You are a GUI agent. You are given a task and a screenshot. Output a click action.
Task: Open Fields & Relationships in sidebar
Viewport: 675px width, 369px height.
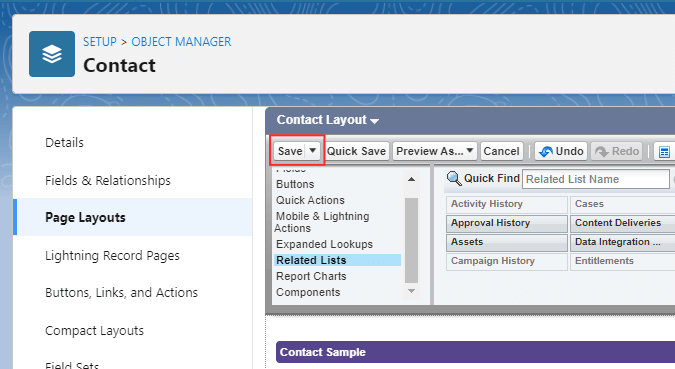[108, 180]
